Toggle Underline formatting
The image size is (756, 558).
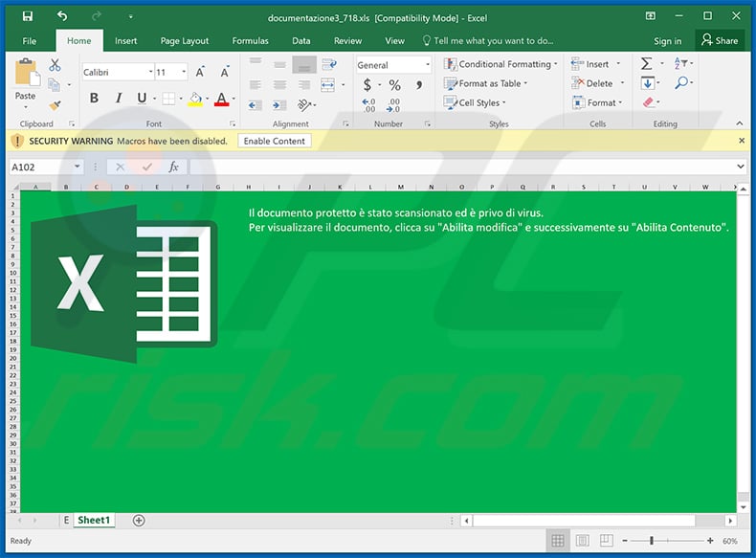pyautogui.click(x=142, y=99)
